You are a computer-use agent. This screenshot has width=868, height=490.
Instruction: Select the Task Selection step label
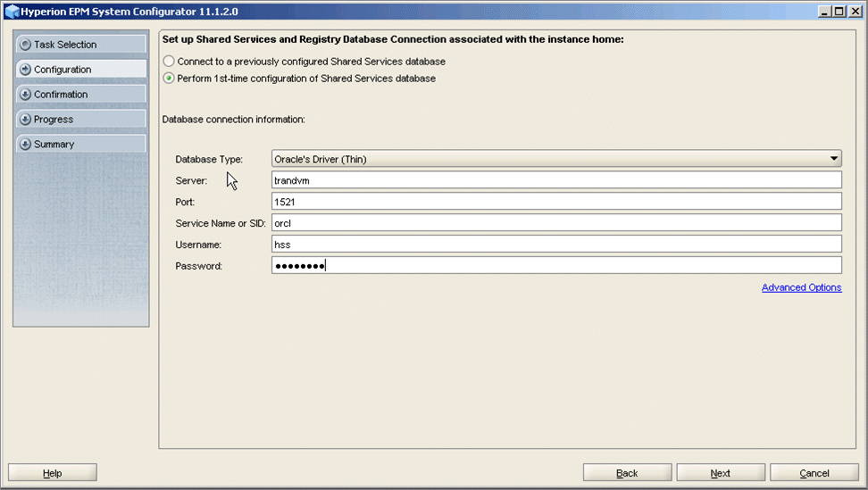pyautogui.click(x=65, y=45)
